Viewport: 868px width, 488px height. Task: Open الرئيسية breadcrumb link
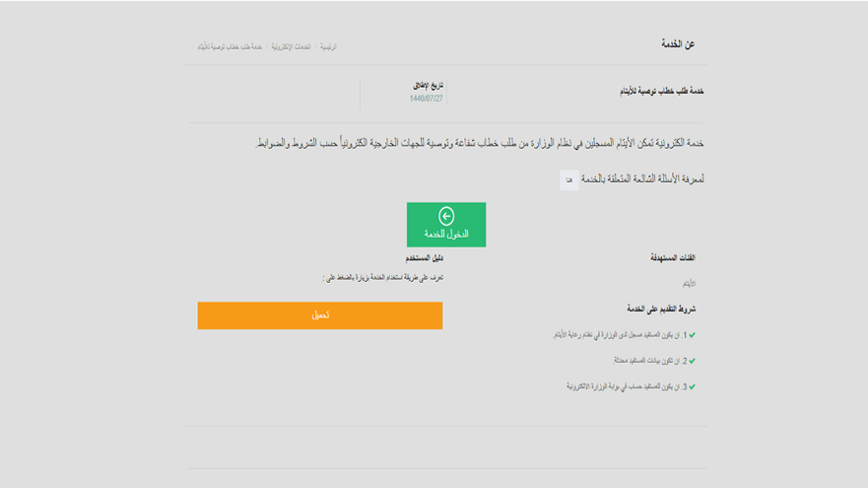click(328, 47)
